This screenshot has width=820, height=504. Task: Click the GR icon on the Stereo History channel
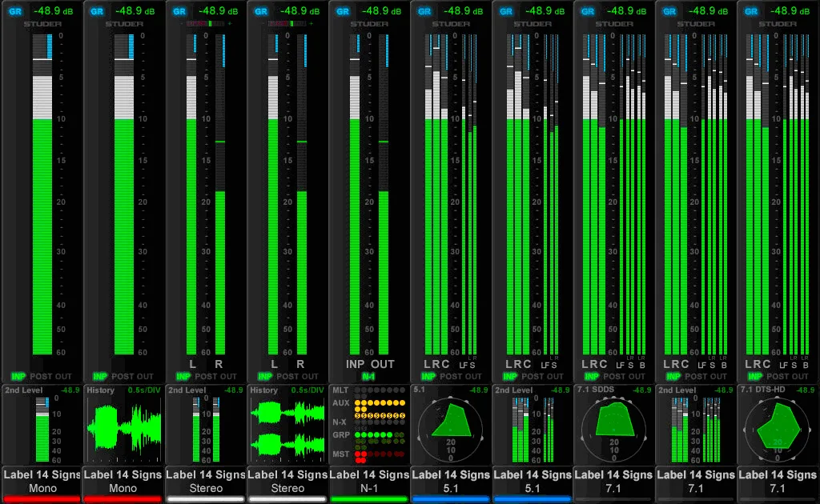261,11
